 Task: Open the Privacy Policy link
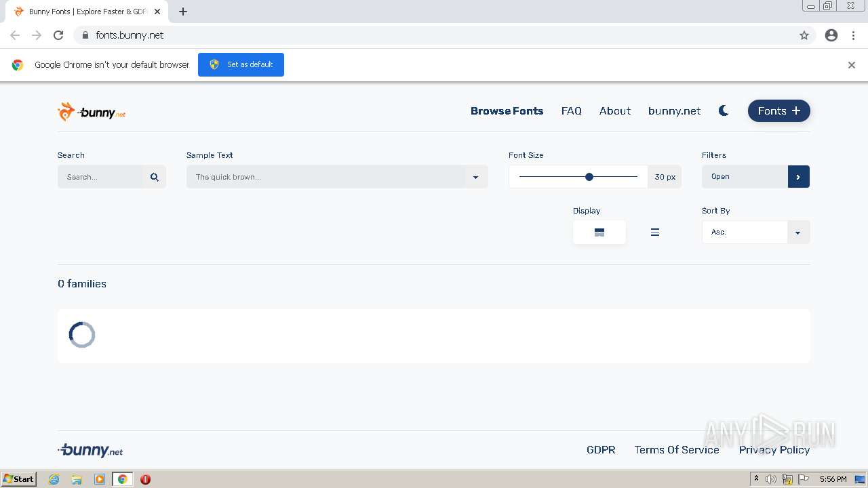pyautogui.click(x=774, y=449)
